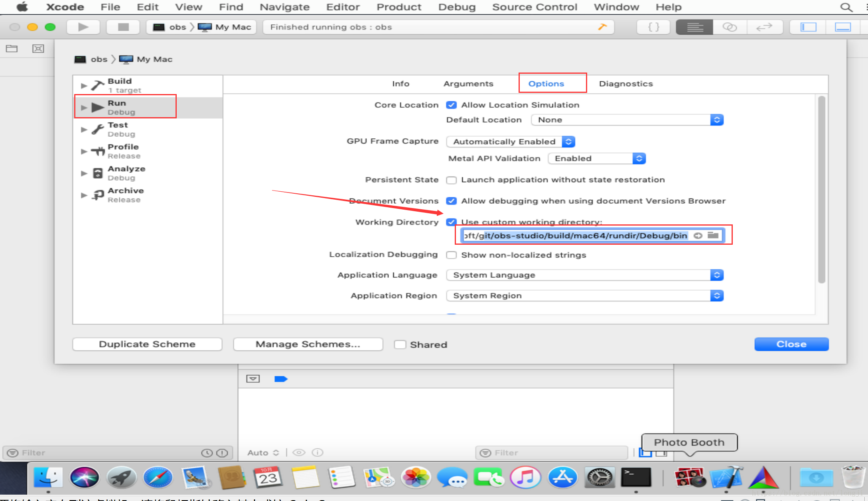The width and height of the screenshot is (868, 501).
Task: Click the recent files clock icon in filter bar
Action: tap(207, 453)
